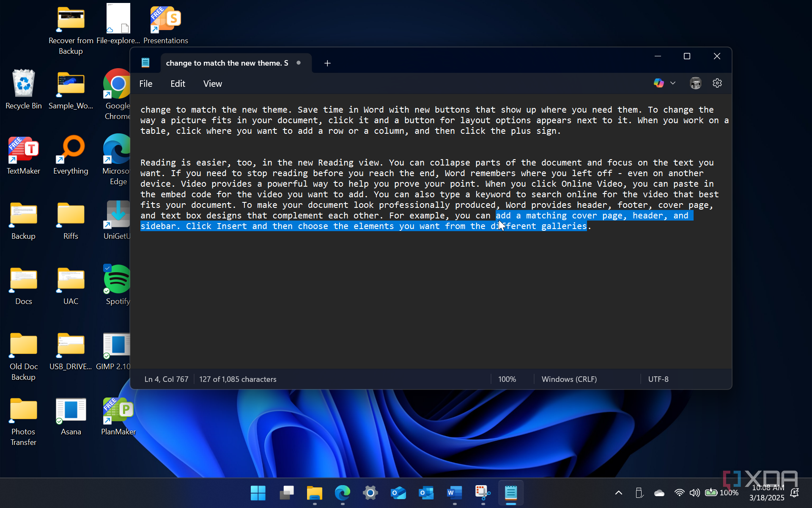Select the TextMaker desktop shortcut
The image size is (812, 508).
click(24, 155)
